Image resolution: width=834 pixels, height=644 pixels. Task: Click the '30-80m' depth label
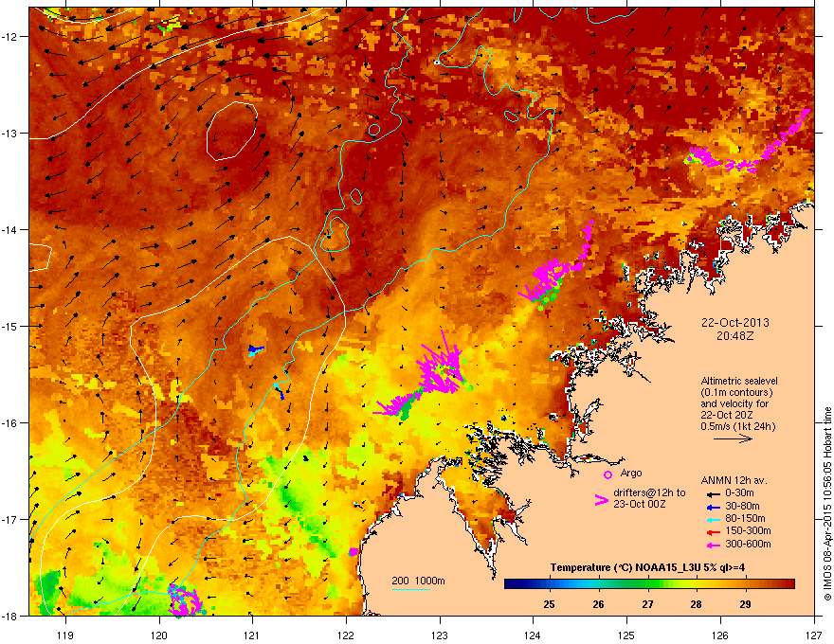click(742, 506)
